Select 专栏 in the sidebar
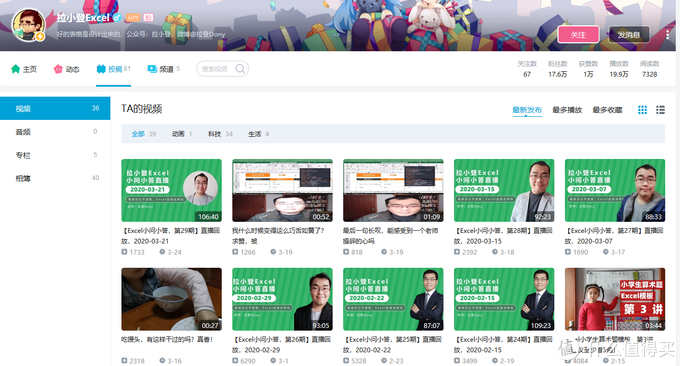The width and height of the screenshot is (680, 366). coord(55,155)
